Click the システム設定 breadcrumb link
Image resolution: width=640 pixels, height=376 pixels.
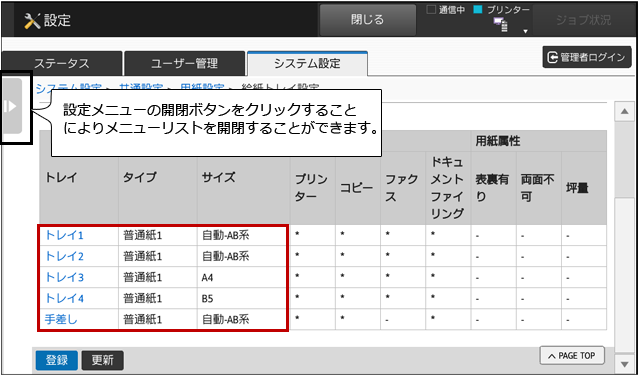coord(69,87)
